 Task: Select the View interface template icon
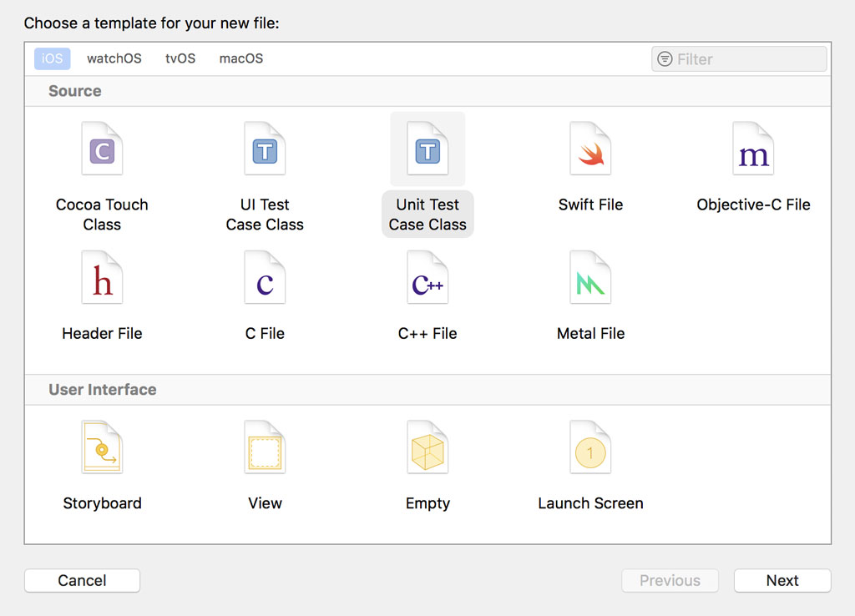(265, 448)
